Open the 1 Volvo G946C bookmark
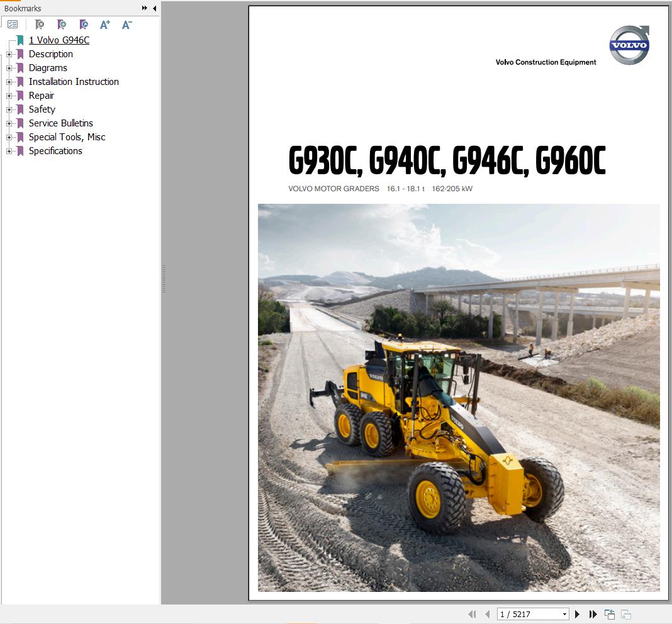The image size is (672, 624). tap(59, 40)
